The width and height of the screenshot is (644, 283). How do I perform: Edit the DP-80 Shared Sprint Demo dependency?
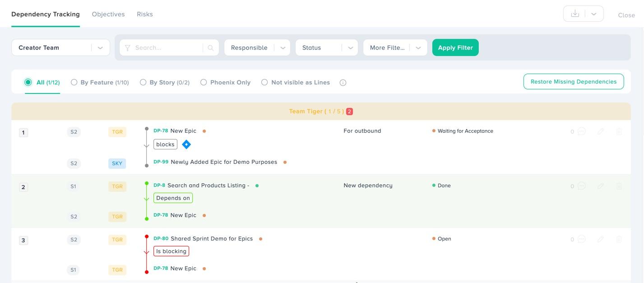600,239
